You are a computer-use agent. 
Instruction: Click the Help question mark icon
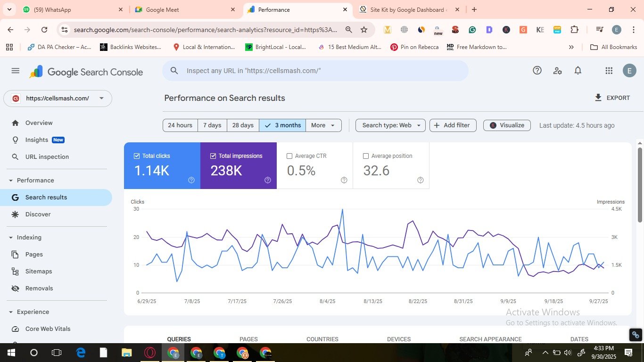(x=537, y=71)
